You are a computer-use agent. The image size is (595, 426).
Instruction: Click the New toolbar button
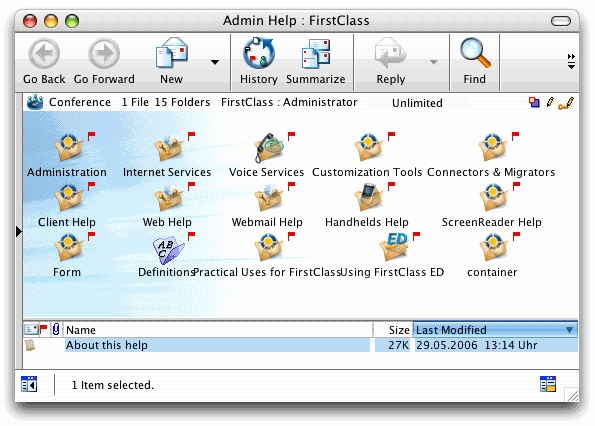172,61
